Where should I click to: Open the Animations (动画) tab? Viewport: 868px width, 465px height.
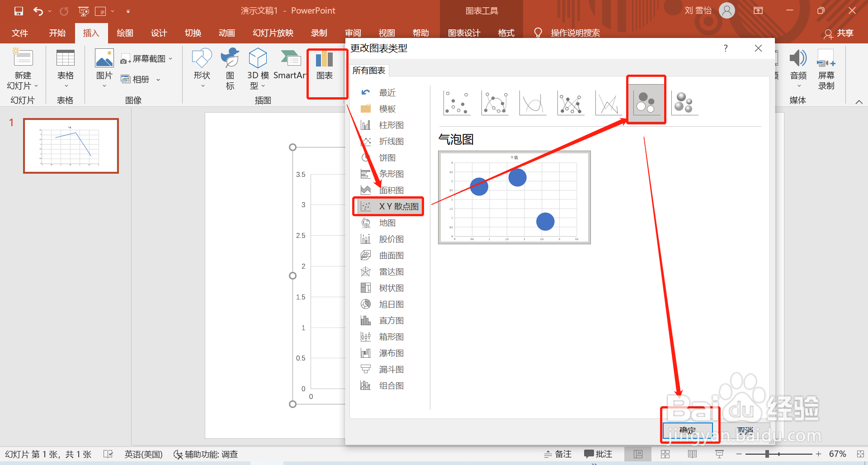226,33
